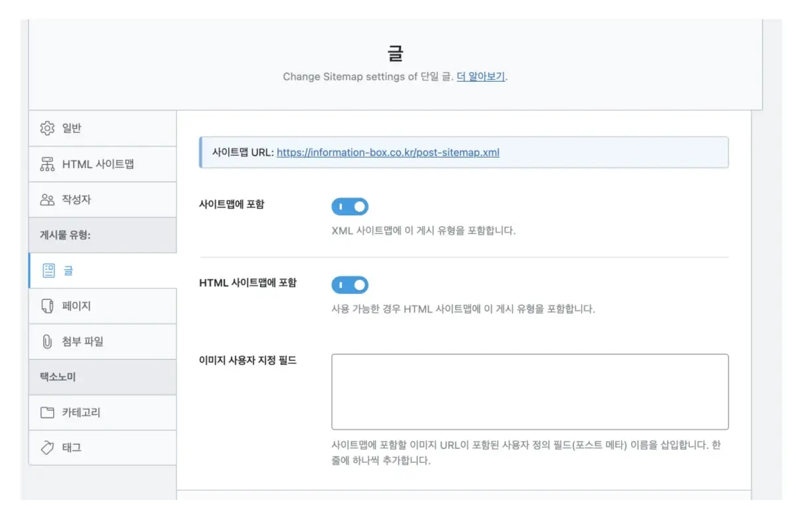Click the tag icon next to 태그
798x532 pixels.
pyautogui.click(x=47, y=447)
